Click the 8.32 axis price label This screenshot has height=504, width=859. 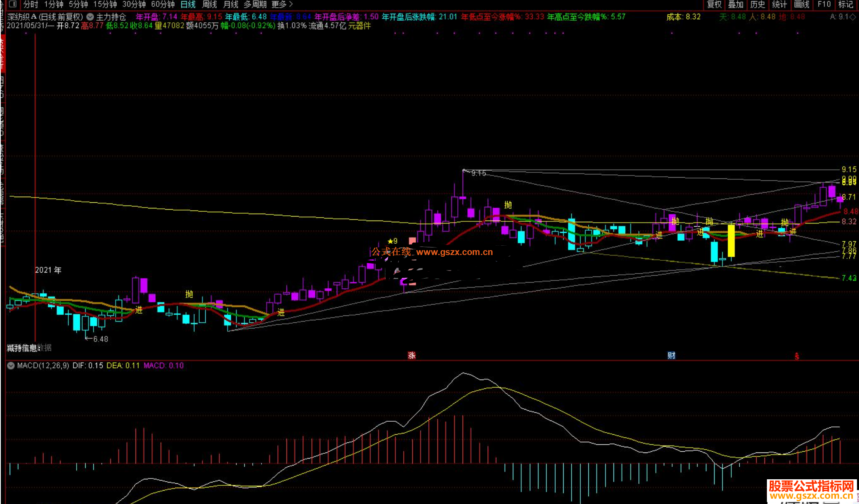[x=849, y=221]
